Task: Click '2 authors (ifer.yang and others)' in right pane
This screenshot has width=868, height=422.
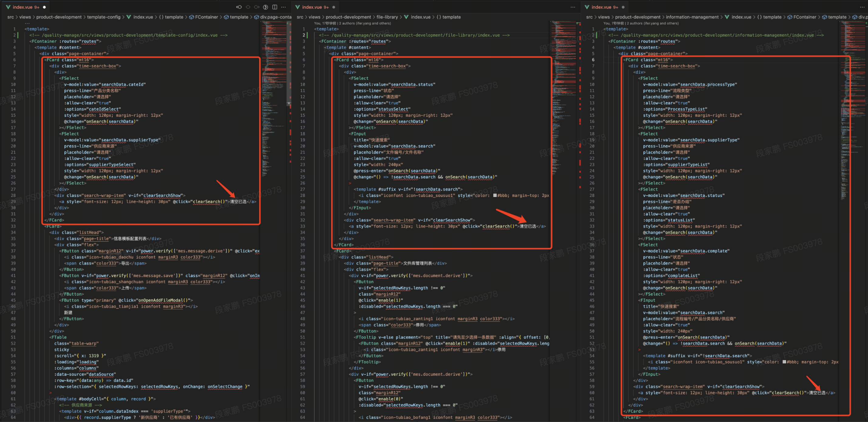Action: tap(653, 23)
